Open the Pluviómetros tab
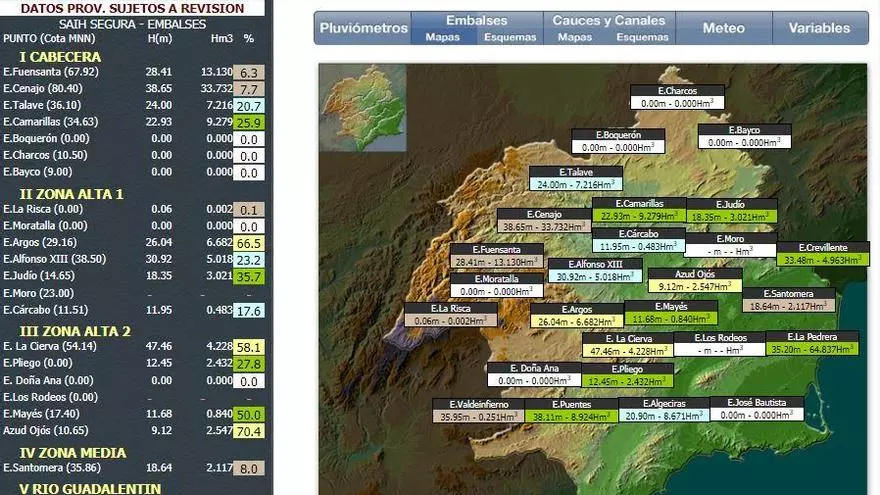The height and width of the screenshot is (495, 880). (363, 28)
